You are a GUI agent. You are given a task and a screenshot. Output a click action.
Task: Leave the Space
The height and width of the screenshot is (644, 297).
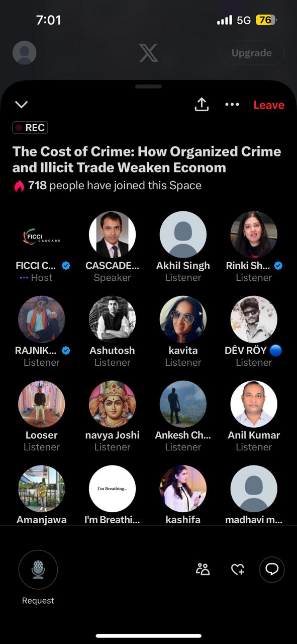coord(269,105)
